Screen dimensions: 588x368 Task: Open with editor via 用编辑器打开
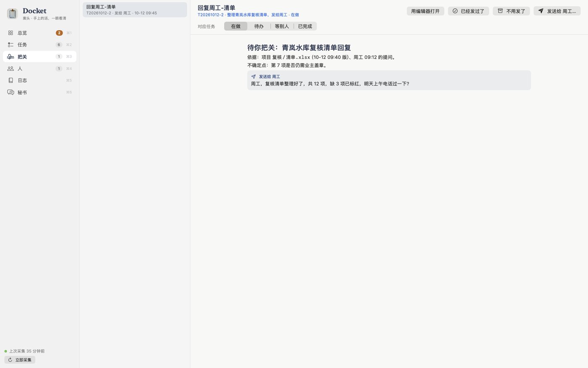point(425,11)
